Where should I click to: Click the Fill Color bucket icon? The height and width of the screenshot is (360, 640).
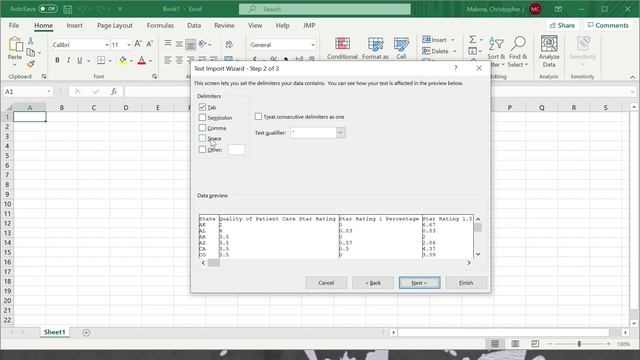[123, 60]
